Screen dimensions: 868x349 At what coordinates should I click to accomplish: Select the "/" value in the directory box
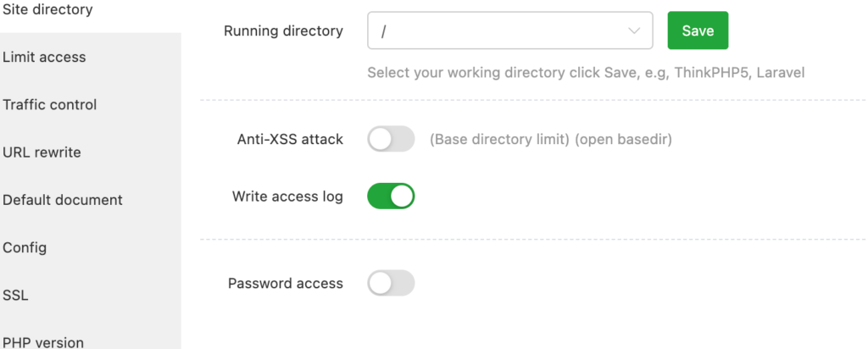coord(383,31)
